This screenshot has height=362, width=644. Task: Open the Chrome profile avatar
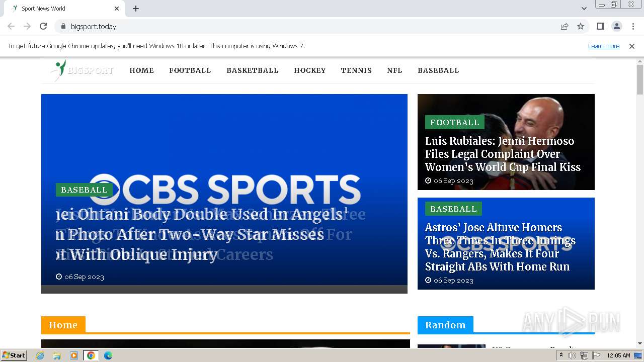pos(616,26)
